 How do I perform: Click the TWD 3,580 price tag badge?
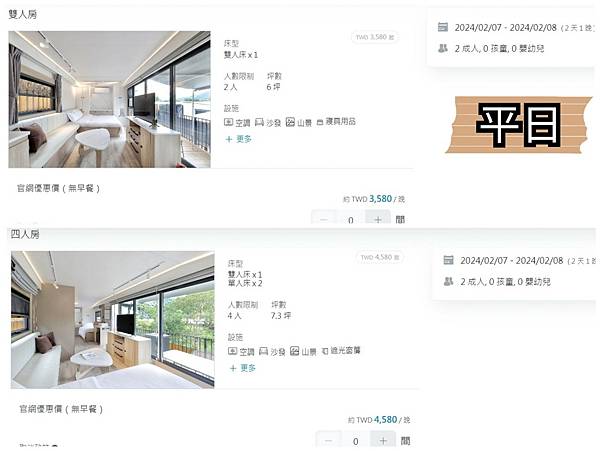(x=375, y=37)
